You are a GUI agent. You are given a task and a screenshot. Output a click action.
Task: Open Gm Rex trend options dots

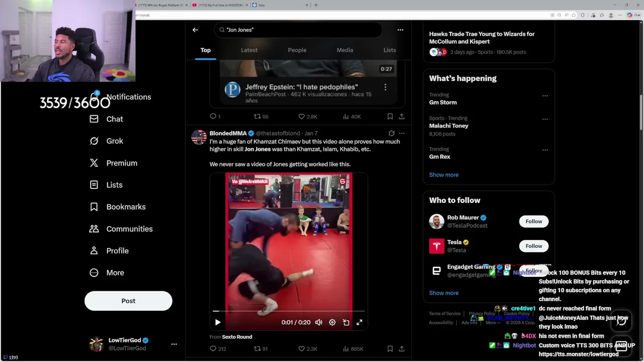[545, 150]
